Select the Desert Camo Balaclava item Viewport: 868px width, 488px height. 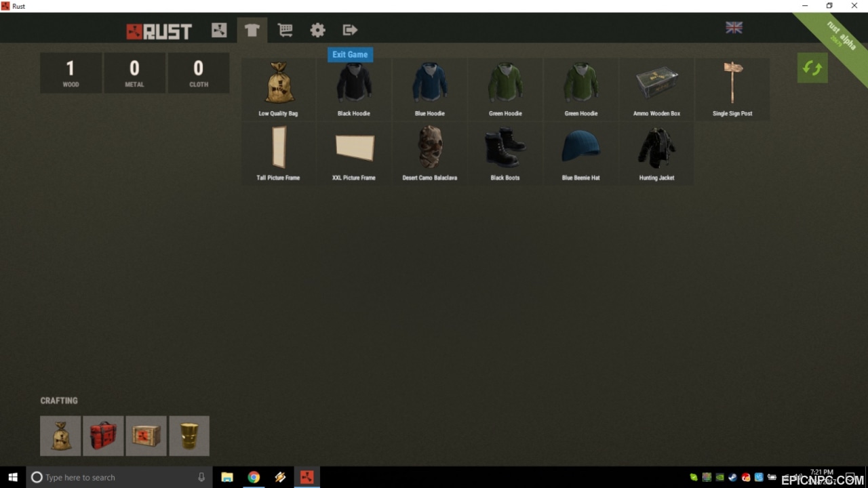coord(430,153)
